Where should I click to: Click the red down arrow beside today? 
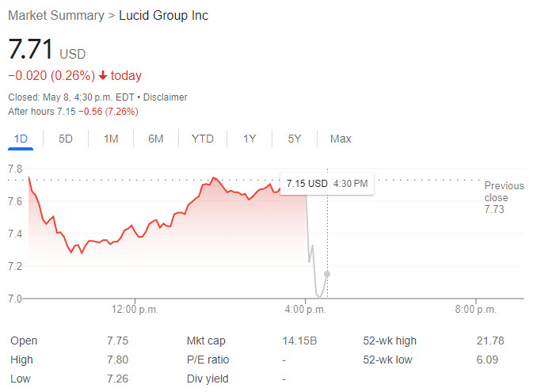click(x=103, y=76)
